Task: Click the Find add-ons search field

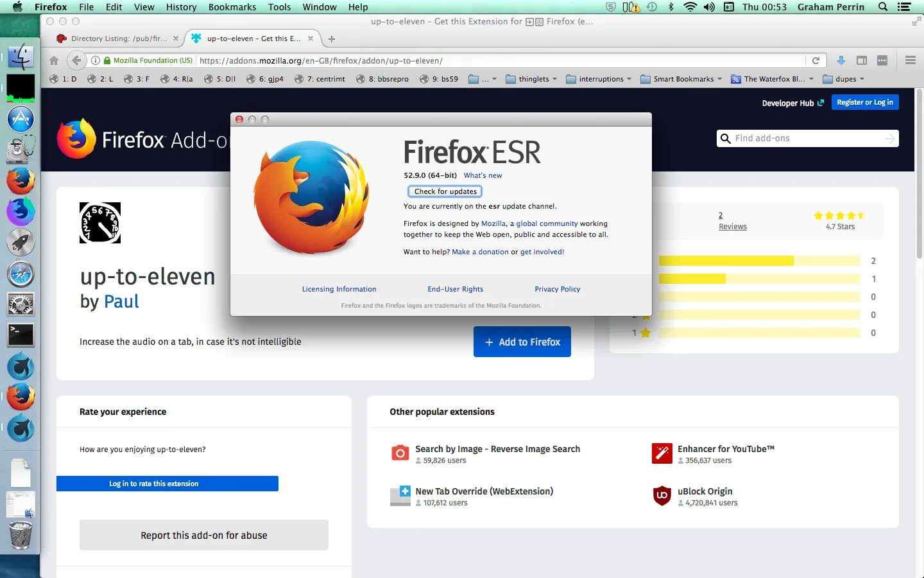Action: click(807, 138)
